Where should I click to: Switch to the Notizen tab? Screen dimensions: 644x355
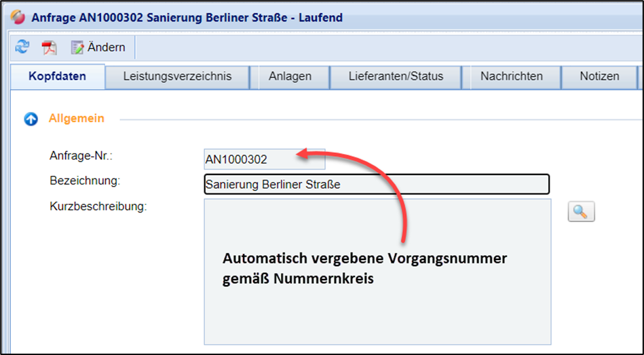(599, 76)
